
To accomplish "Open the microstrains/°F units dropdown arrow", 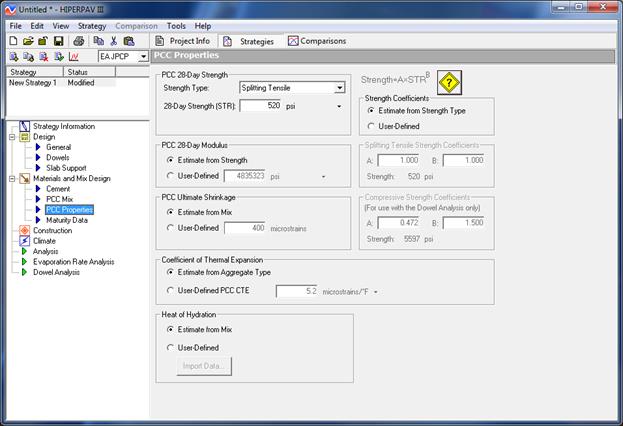I will [375, 292].
